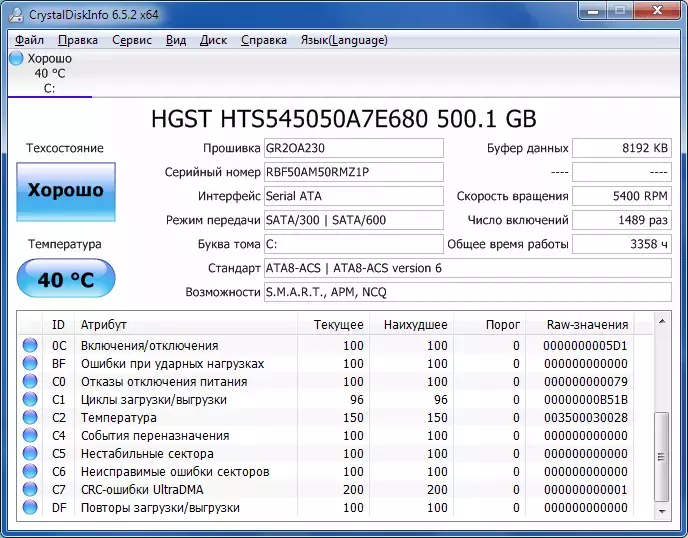Minimize the CrystalDiskInfo window

593,11
